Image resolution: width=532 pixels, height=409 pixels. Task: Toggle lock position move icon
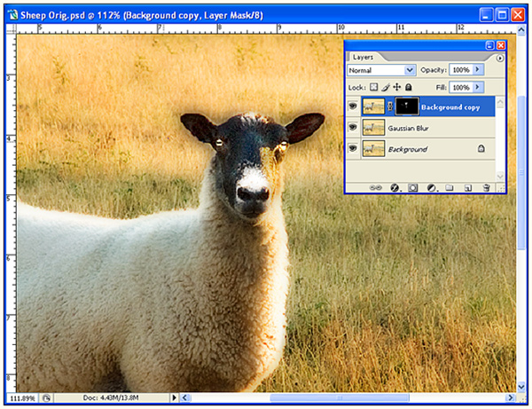click(x=397, y=87)
